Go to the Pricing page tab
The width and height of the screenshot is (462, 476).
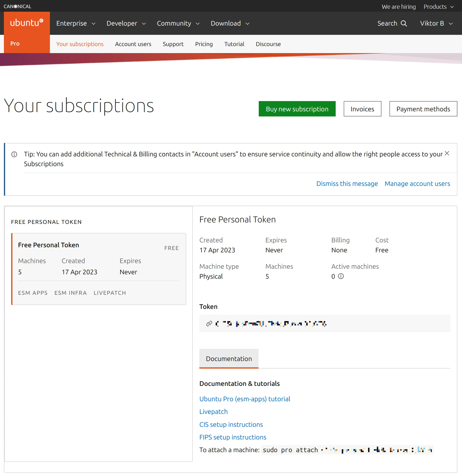pos(204,44)
